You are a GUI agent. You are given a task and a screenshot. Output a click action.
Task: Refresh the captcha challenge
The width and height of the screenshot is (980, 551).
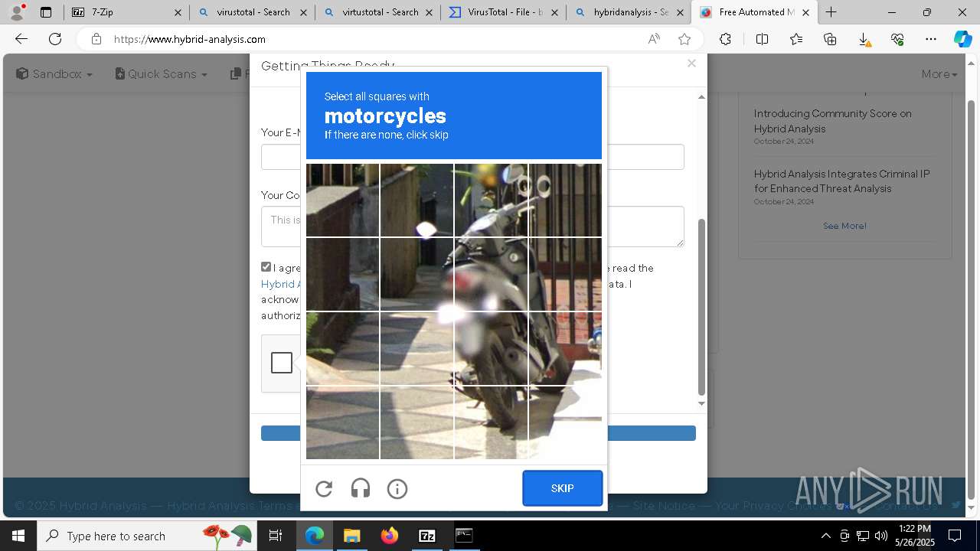pos(324,488)
